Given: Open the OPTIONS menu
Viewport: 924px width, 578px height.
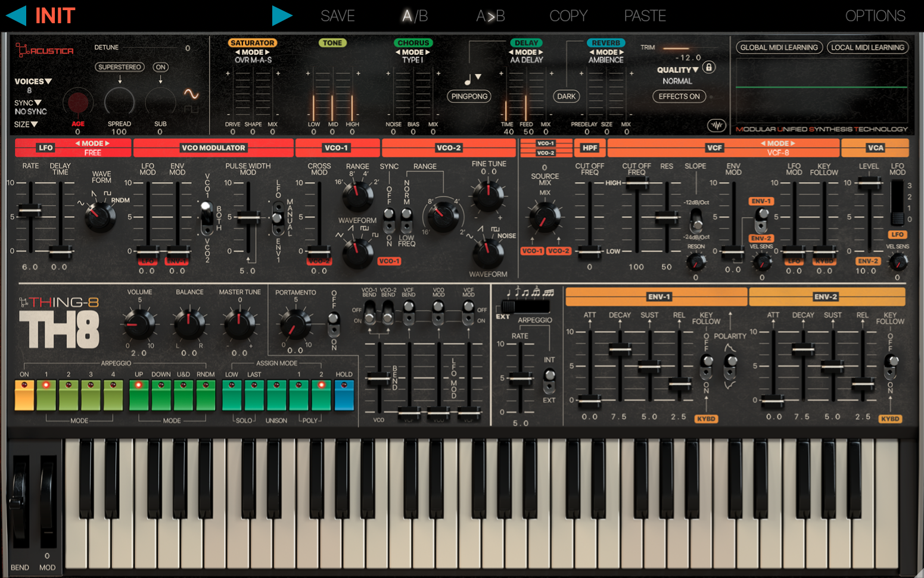Looking at the screenshot, I should 875,16.
